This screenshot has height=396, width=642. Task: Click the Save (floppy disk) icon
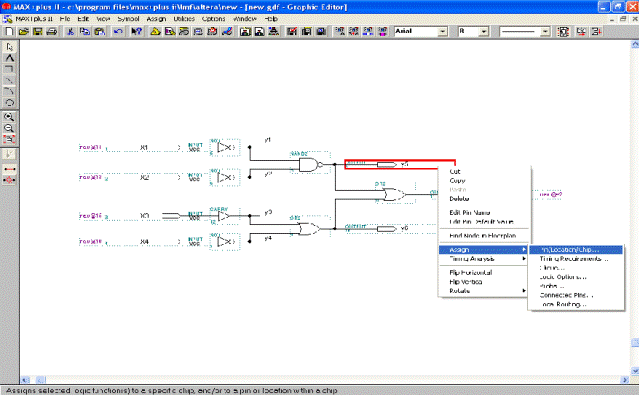coord(38,32)
